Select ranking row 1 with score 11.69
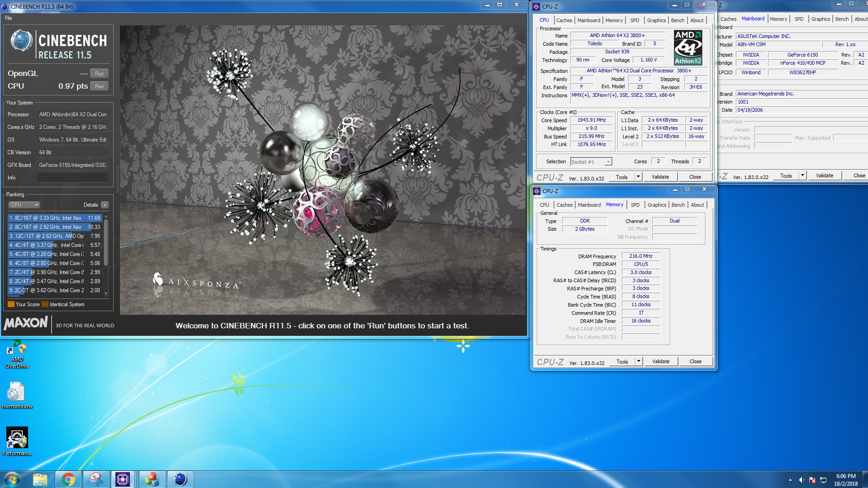Screen dimensions: 868x488 tap(55, 218)
